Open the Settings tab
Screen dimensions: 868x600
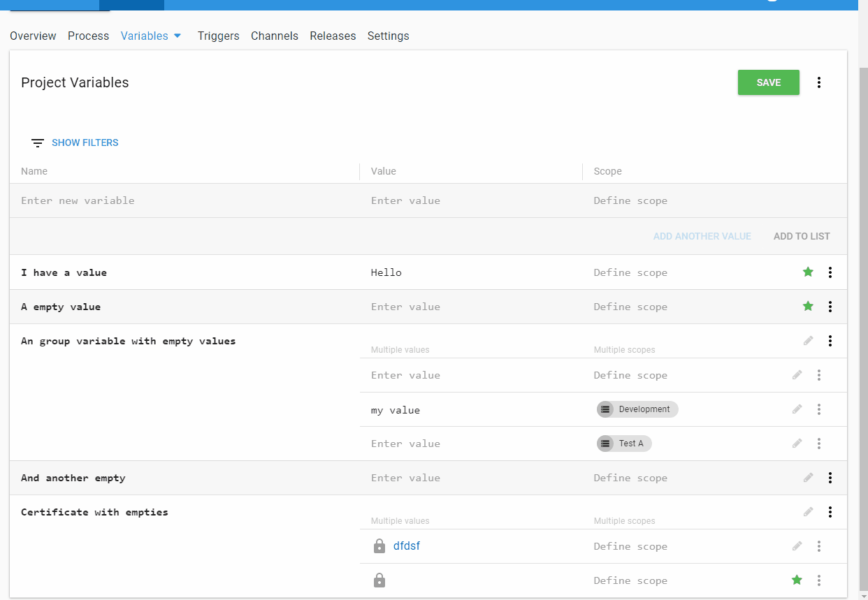pos(388,36)
